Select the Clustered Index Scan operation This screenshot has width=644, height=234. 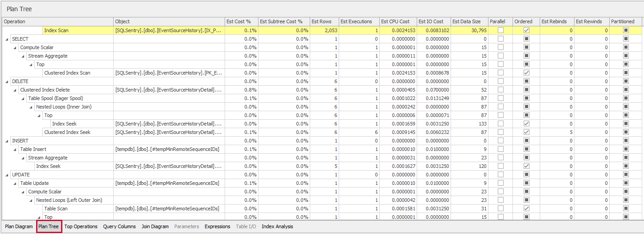coord(67,73)
